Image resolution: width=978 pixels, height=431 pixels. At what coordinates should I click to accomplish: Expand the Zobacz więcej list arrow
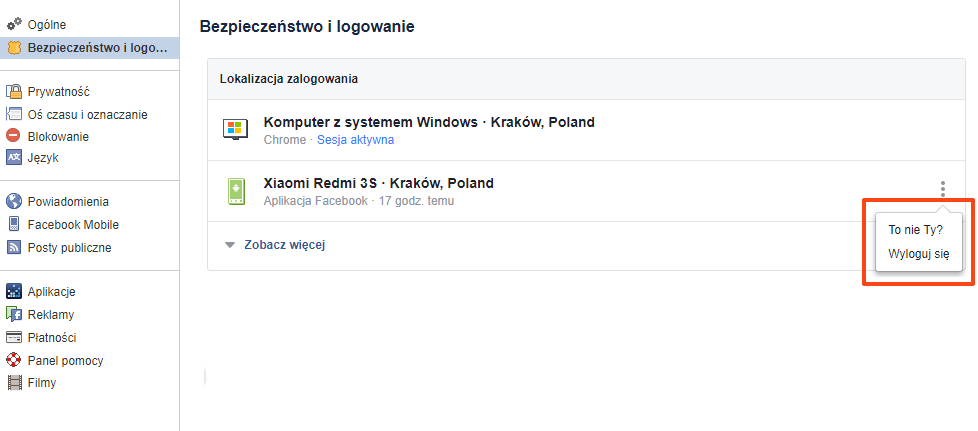[x=230, y=245]
